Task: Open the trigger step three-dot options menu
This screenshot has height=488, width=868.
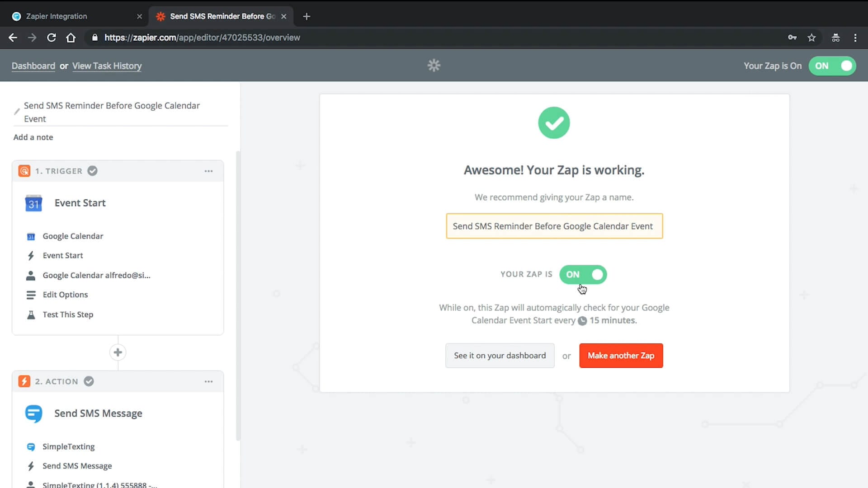Action: 208,171
